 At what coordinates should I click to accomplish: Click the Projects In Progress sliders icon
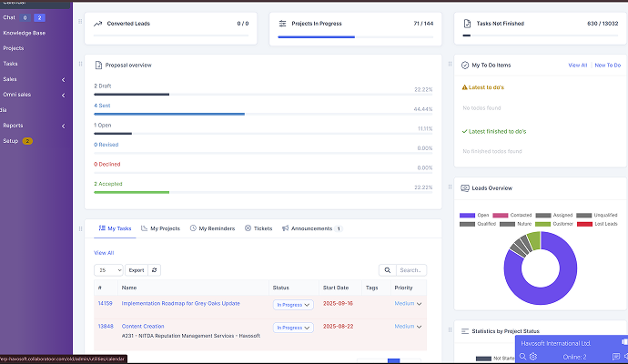coord(282,23)
